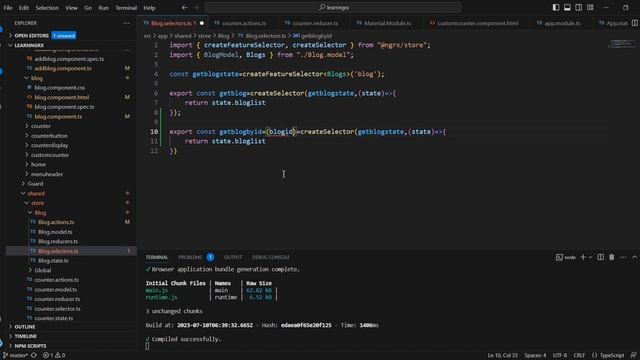Open terminal panel more actions ellipsis
The width and height of the screenshot is (640, 360).
[623, 257]
